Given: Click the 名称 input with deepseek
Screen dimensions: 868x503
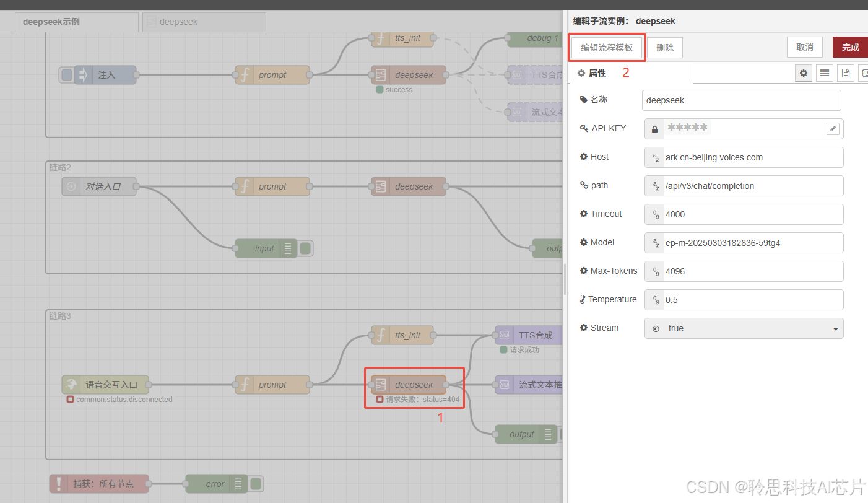Looking at the screenshot, I should click(742, 100).
